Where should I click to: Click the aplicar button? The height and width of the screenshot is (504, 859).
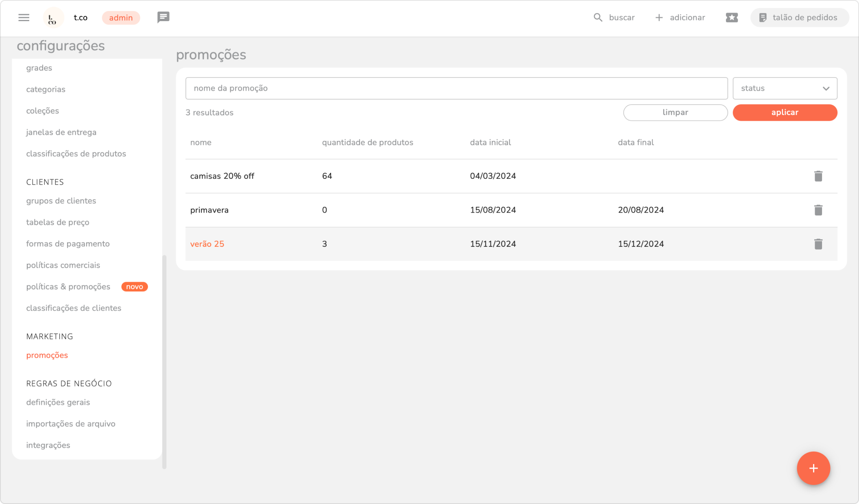785,113
